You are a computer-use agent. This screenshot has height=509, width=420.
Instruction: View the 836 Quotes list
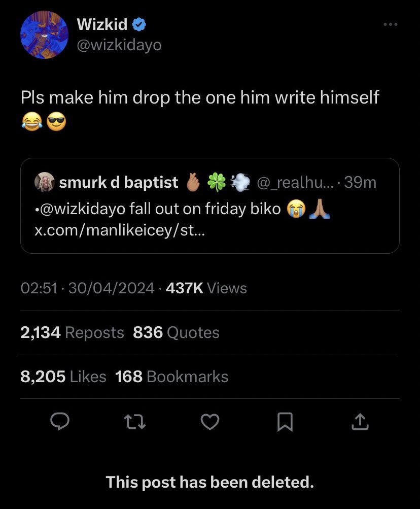click(176, 332)
